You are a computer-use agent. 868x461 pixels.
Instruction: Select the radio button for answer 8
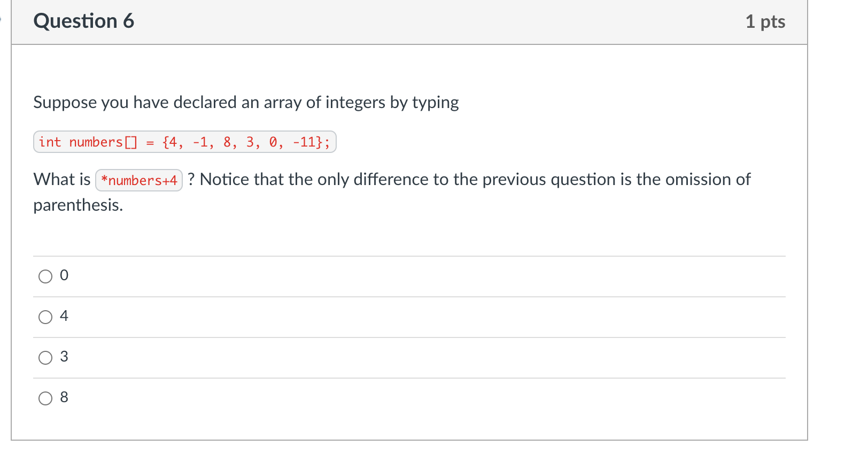click(45, 398)
